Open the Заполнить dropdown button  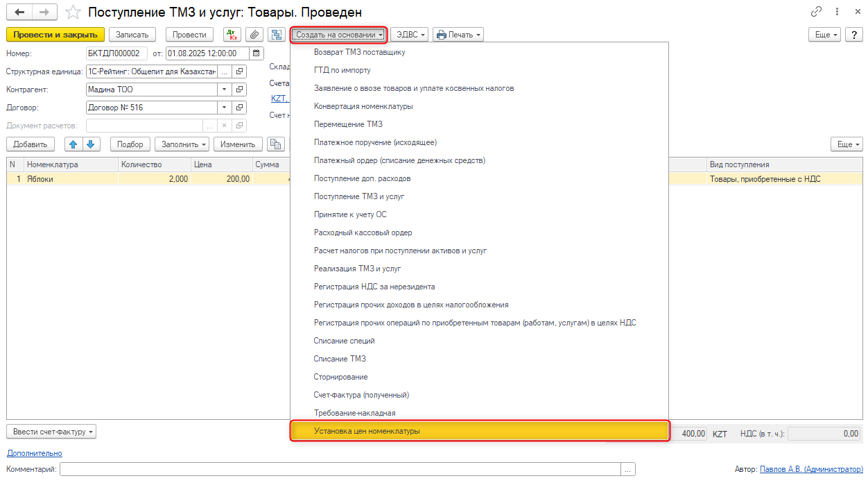click(182, 144)
